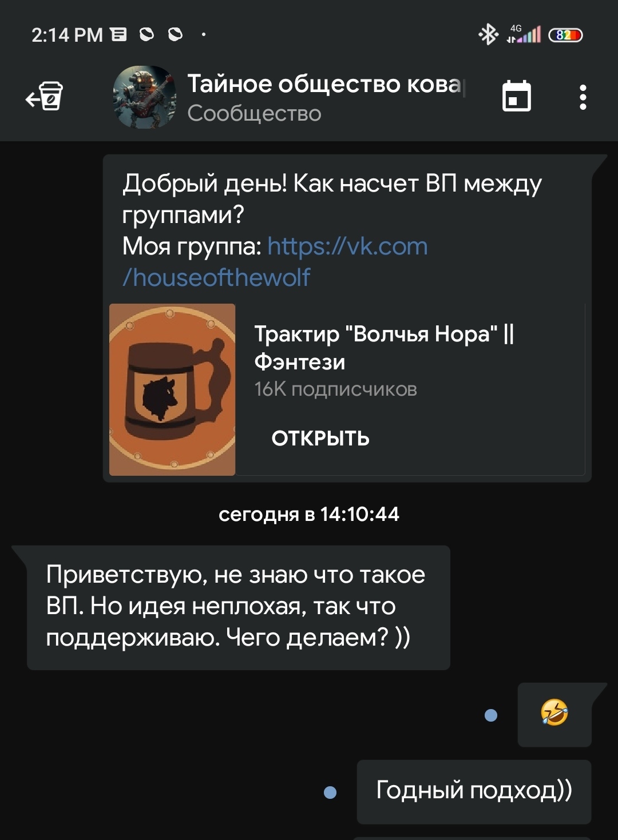
Task: Tap the back arrow with cup icon
Action: 45,97
